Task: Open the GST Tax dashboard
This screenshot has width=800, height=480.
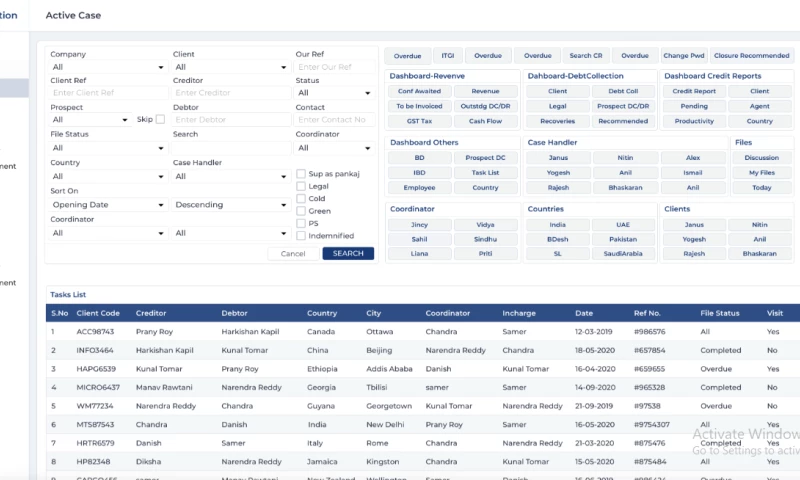Action: point(419,121)
